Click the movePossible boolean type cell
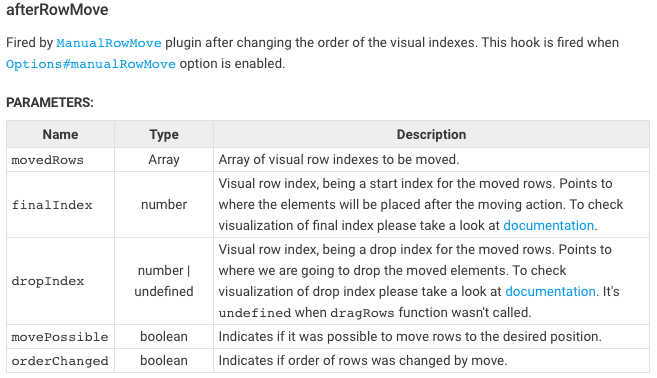657x378 pixels. pos(164,337)
